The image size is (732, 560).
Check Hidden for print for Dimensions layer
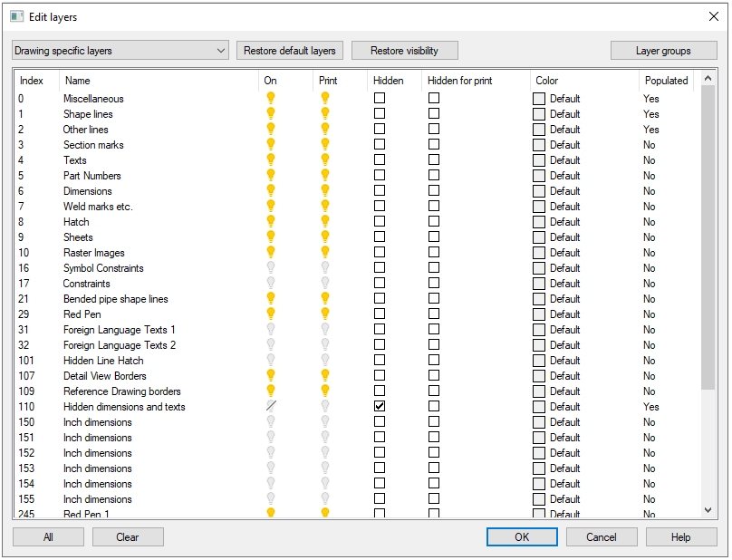[x=434, y=190]
